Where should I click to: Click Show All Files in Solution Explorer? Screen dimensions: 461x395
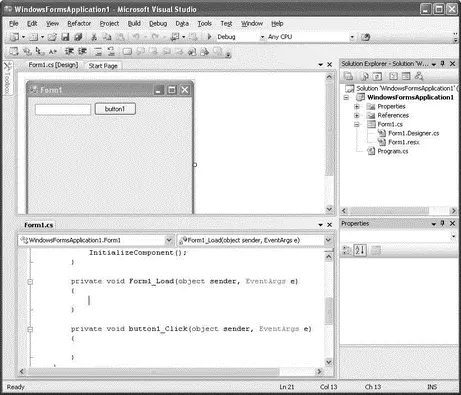coord(364,76)
